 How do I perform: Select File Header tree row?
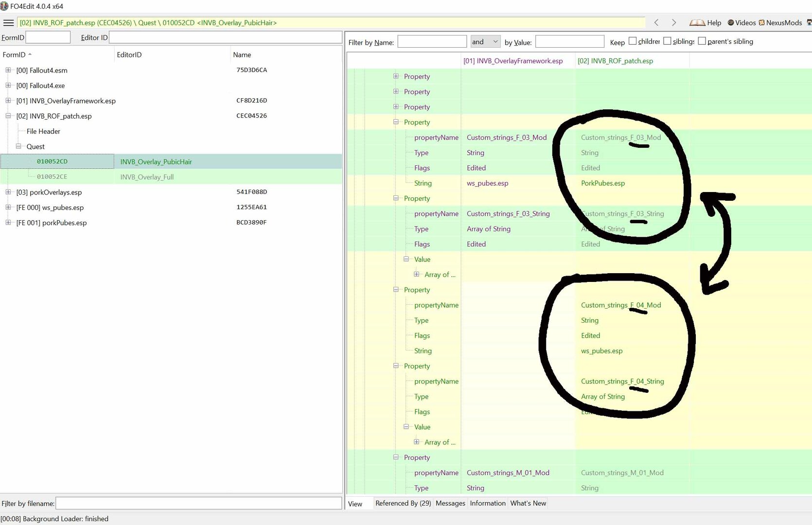click(43, 131)
